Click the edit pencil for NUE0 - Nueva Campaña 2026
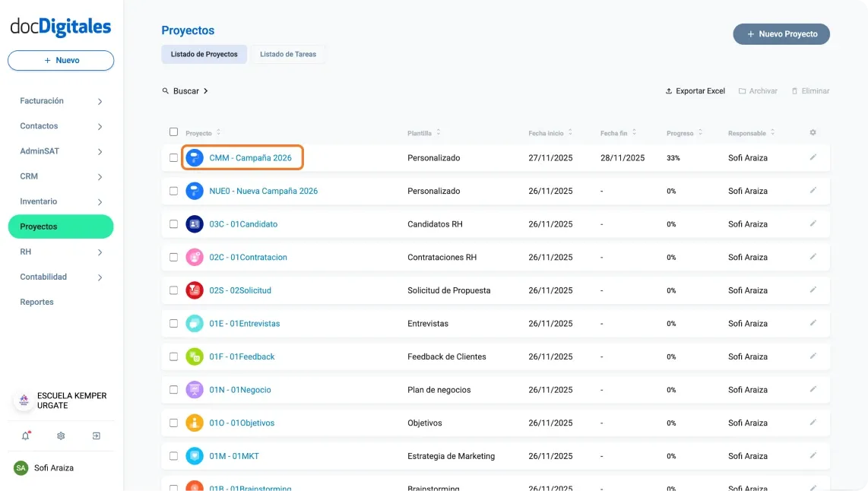The height and width of the screenshot is (491, 868). (x=813, y=191)
